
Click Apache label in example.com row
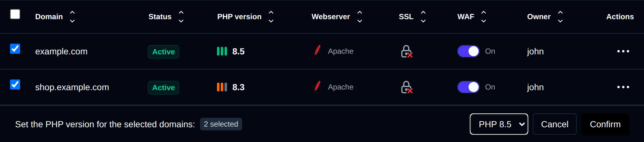tap(341, 52)
